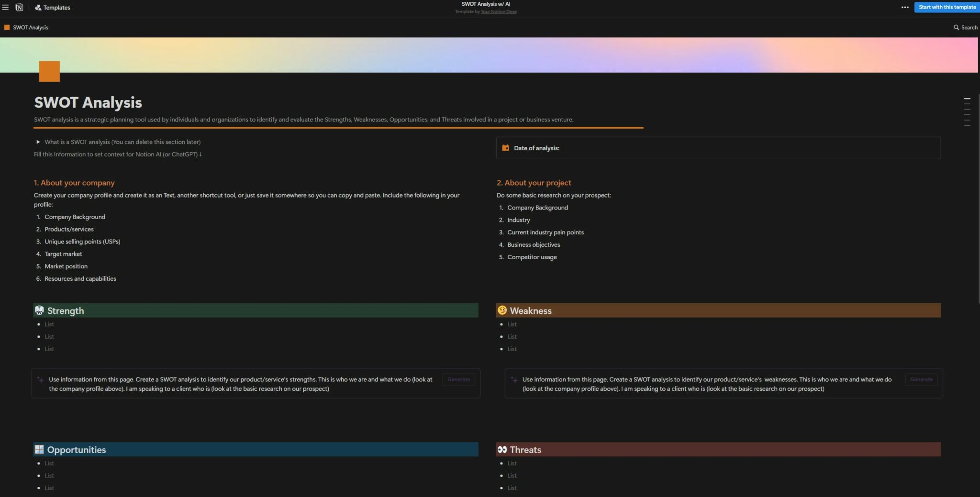The image size is (980, 497).
Task: Click the calendar icon beside Date of analysis
Action: point(505,148)
